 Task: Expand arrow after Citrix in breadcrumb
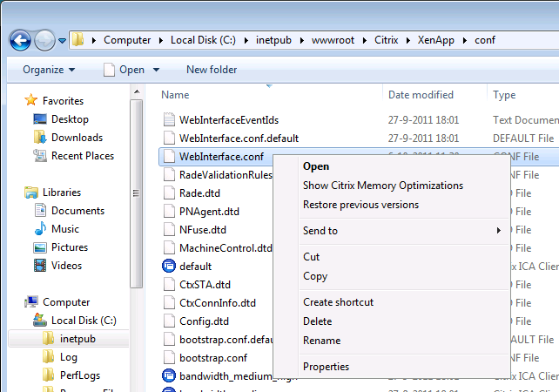coord(408,40)
